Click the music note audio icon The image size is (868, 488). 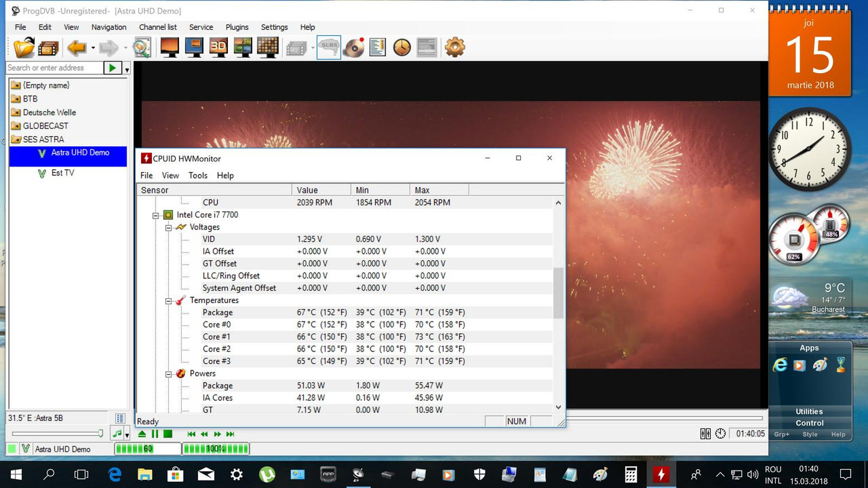tap(117, 434)
